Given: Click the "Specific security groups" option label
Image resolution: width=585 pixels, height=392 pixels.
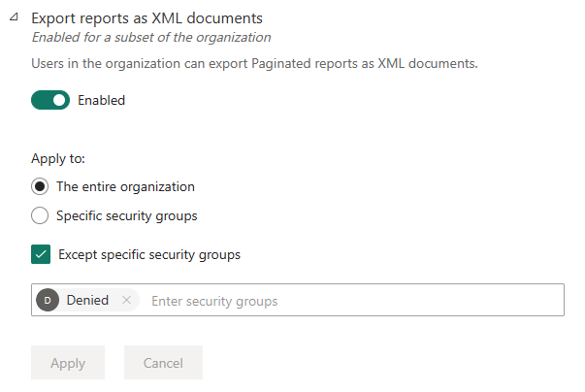Looking at the screenshot, I should pyautogui.click(x=126, y=215).
